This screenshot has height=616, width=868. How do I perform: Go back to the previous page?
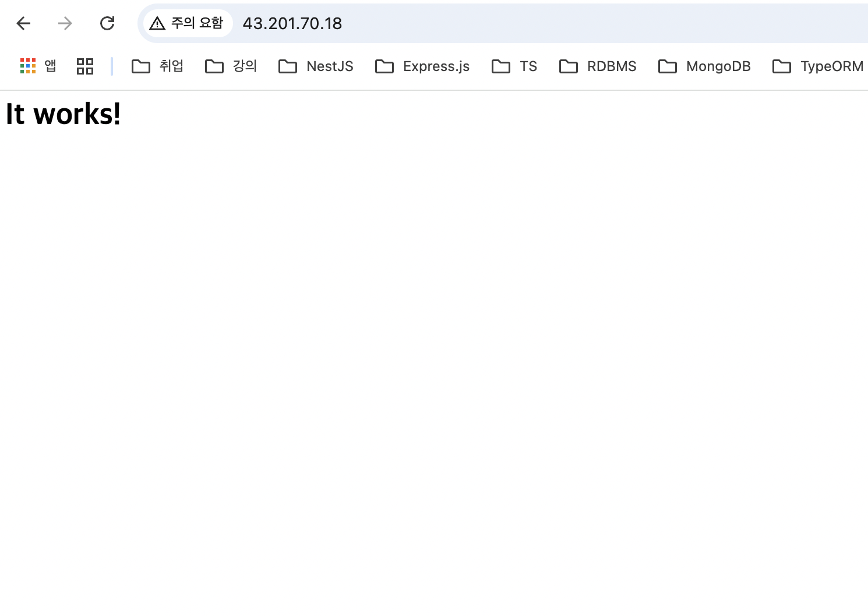pyautogui.click(x=23, y=23)
